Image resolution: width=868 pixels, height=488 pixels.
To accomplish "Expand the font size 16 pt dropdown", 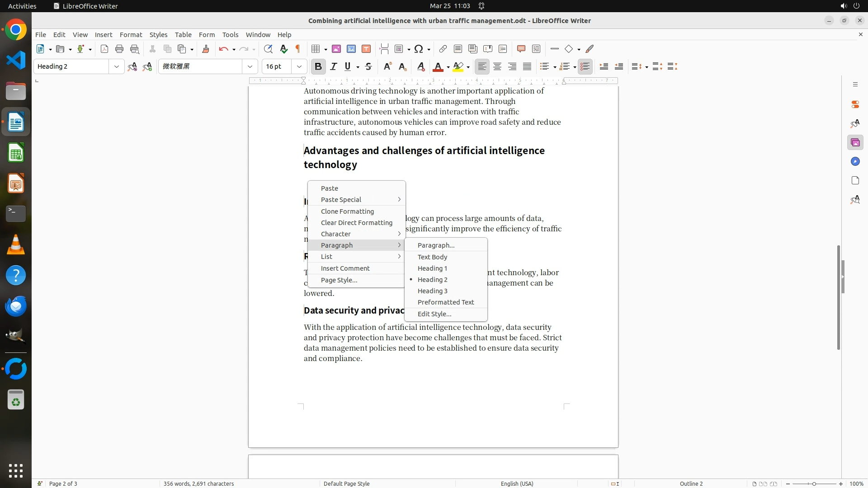I will point(299,66).
